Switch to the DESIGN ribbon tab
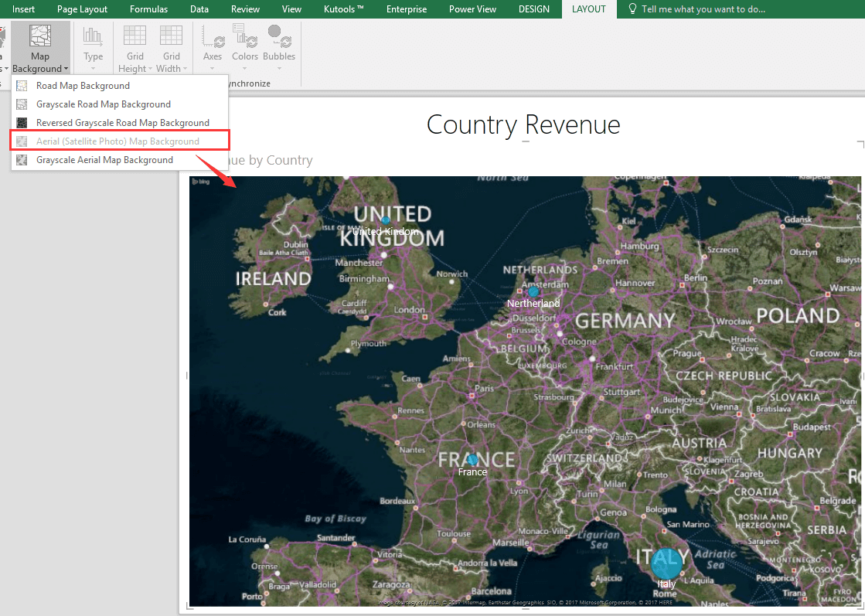Screen dimensions: 865x616 [x=534, y=9]
